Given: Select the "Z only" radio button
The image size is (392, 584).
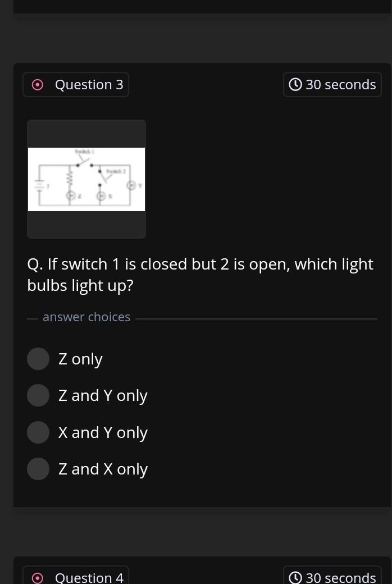Looking at the screenshot, I should 38,359.
